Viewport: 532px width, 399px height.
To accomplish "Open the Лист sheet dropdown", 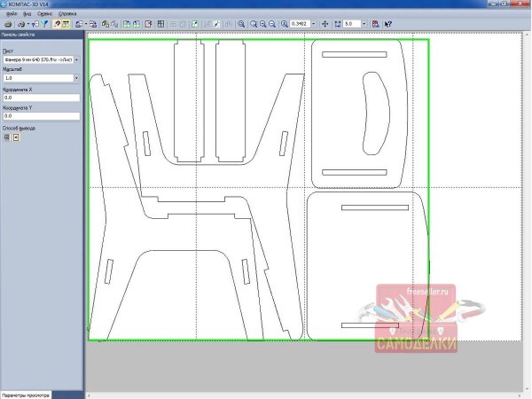I will pyautogui.click(x=77, y=59).
